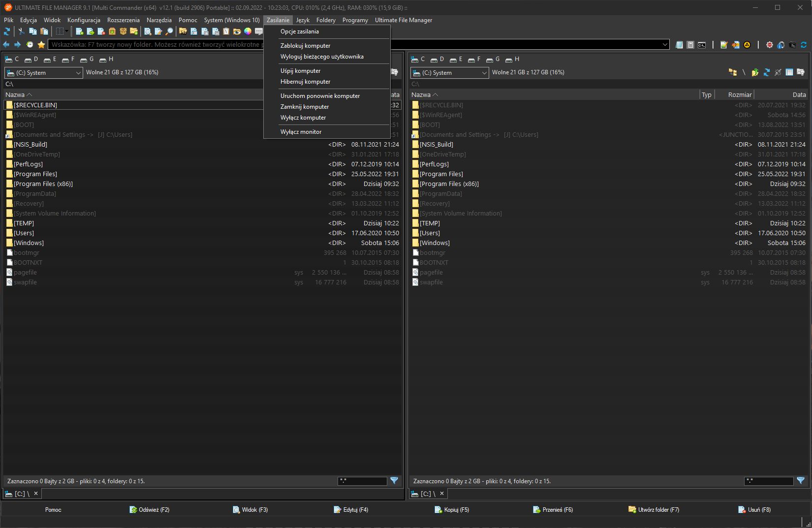
Task: Open right panel drive dropdown '(C:) System'
Action: coord(449,73)
